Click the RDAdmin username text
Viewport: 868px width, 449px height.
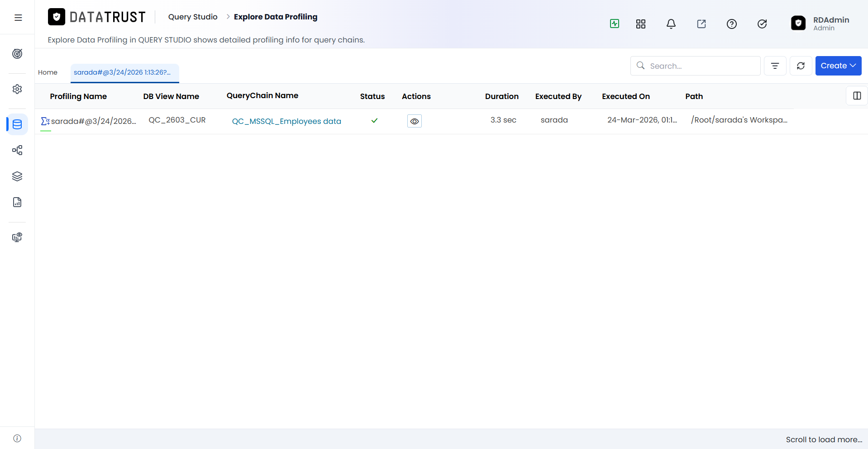(831, 20)
